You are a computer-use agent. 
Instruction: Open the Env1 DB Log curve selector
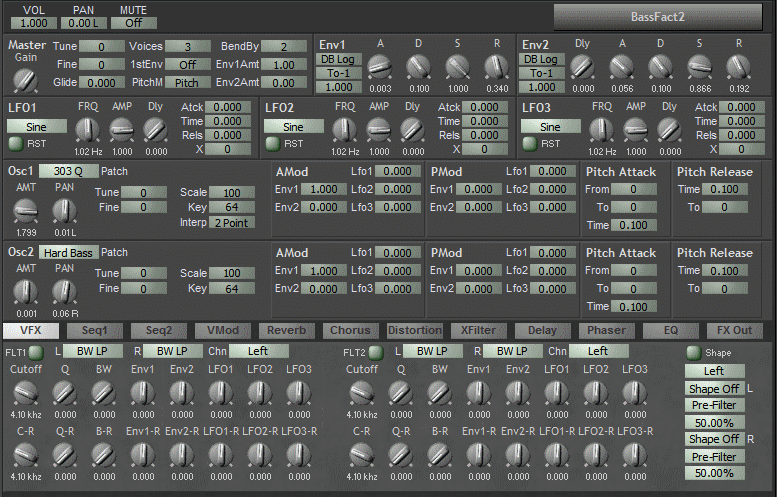click(x=338, y=59)
